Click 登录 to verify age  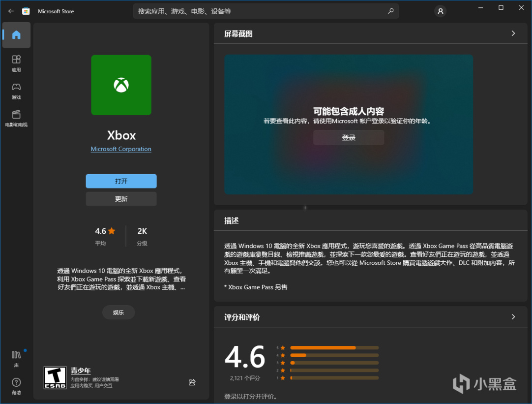coord(349,137)
